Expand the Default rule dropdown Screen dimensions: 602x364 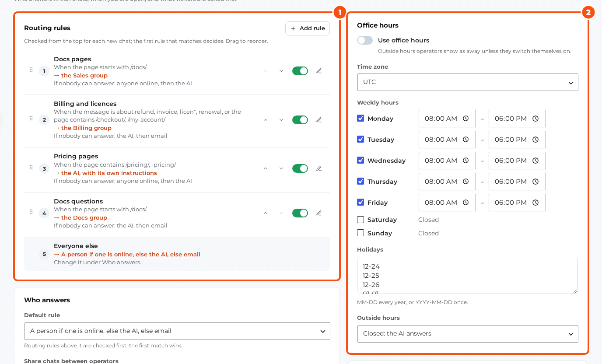(177, 331)
